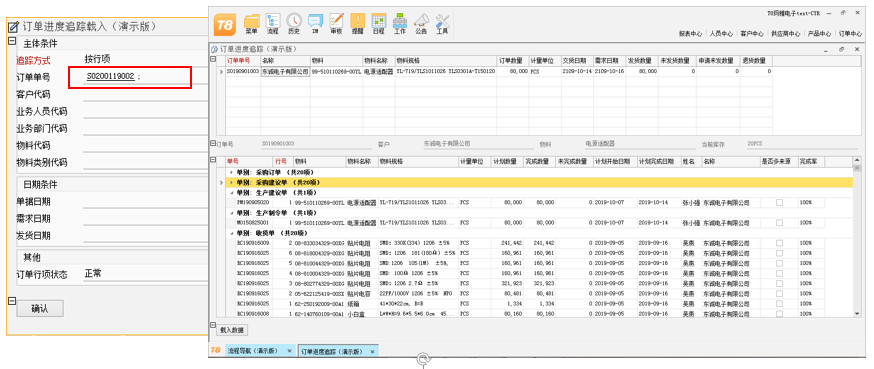Click the 客户代码 input field
Image resolution: width=874 pixels, height=369 pixels.
click(x=145, y=95)
